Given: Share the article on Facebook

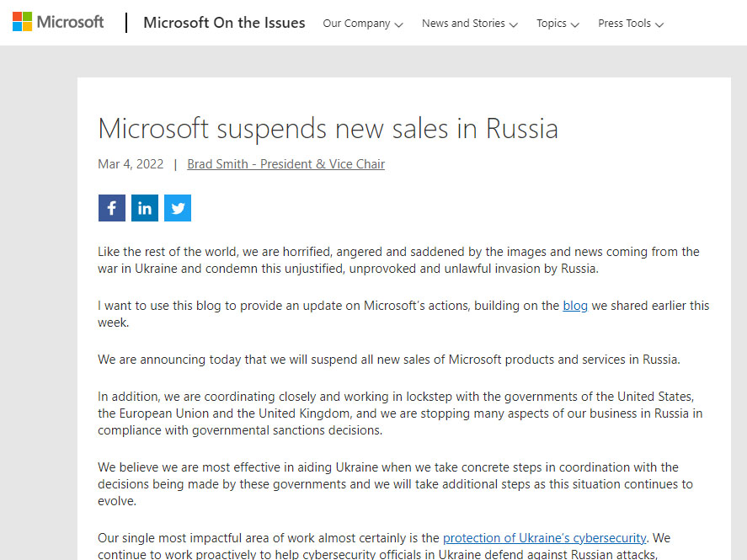Looking at the screenshot, I should point(112,208).
